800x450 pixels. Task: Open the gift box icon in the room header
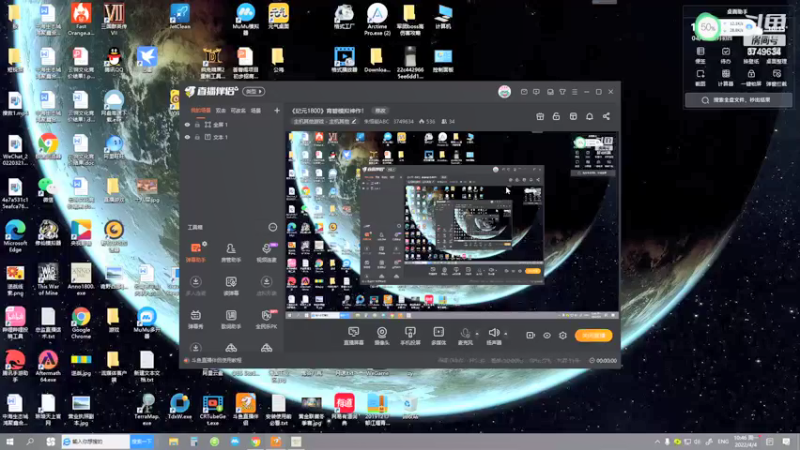tap(540, 116)
